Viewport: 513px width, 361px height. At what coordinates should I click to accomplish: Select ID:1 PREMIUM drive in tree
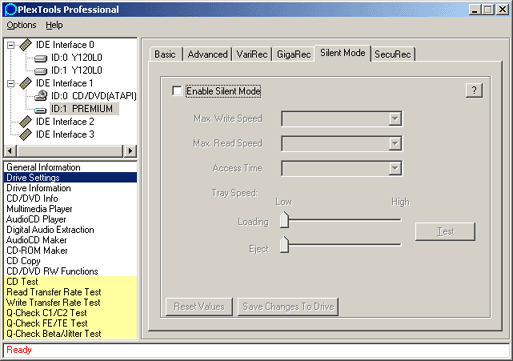click(x=81, y=109)
